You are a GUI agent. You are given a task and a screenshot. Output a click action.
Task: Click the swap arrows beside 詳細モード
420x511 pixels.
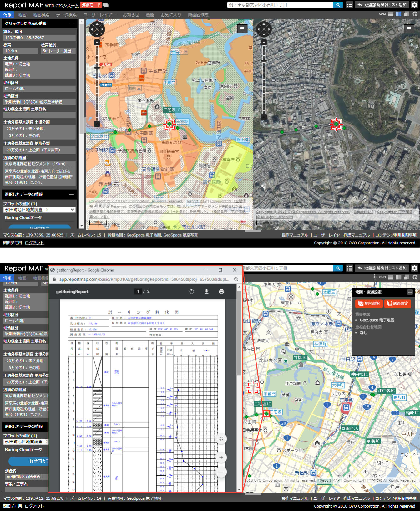106,5
